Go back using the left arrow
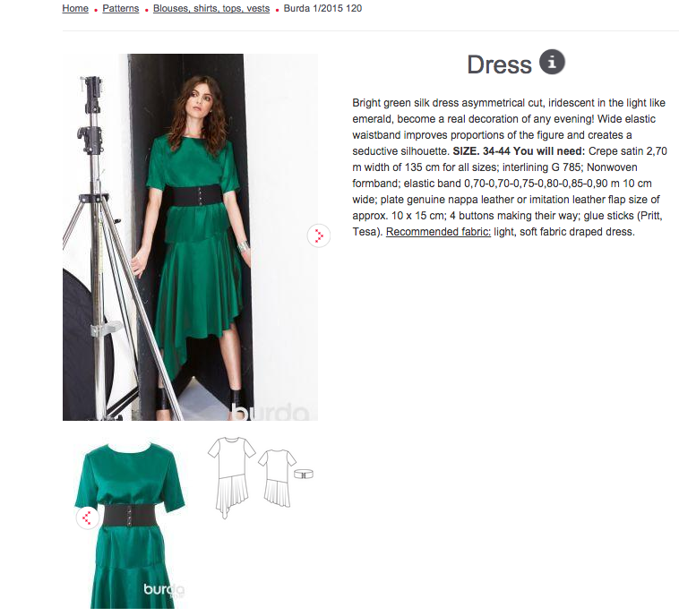679x616 pixels. 87,518
